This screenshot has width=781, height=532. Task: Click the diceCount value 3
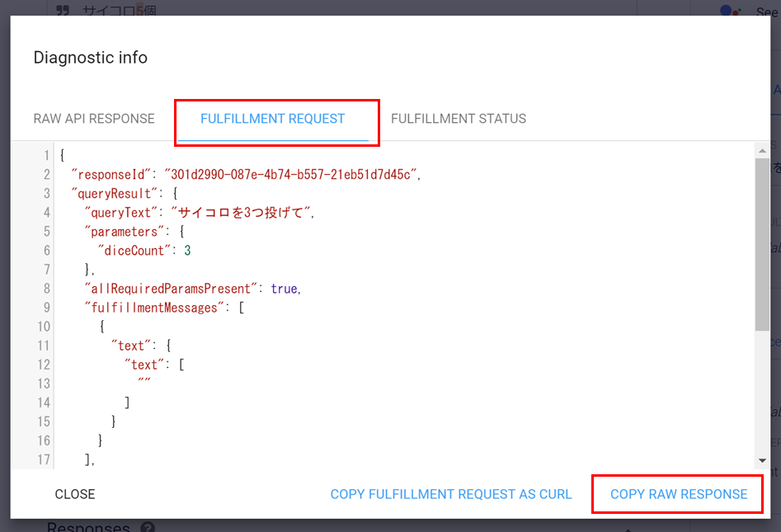188,251
